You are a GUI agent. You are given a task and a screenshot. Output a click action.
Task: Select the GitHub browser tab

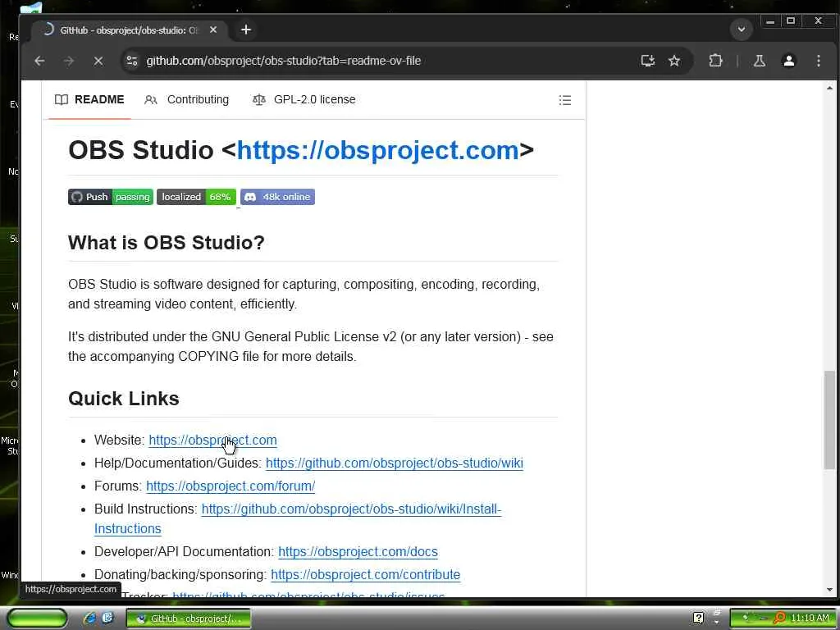[129, 30]
